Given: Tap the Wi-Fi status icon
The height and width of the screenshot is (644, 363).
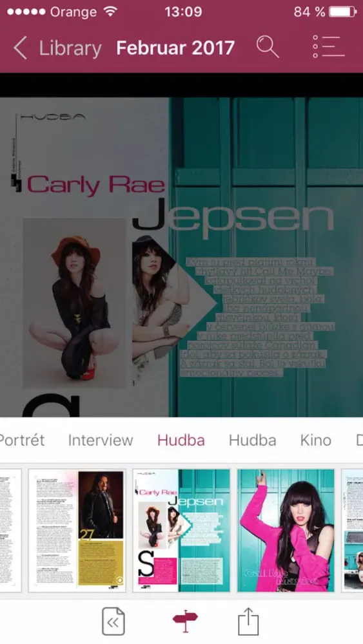Looking at the screenshot, I should [110, 12].
